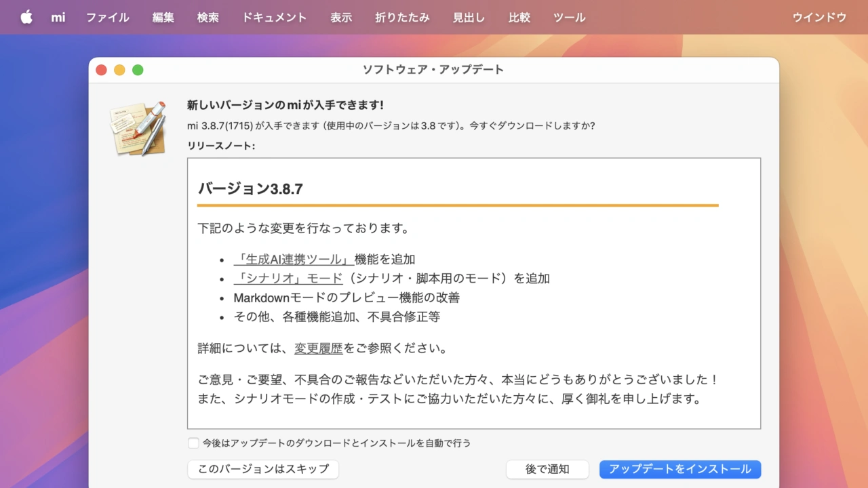Choose このバージョンはスキップ button

pos(263,469)
